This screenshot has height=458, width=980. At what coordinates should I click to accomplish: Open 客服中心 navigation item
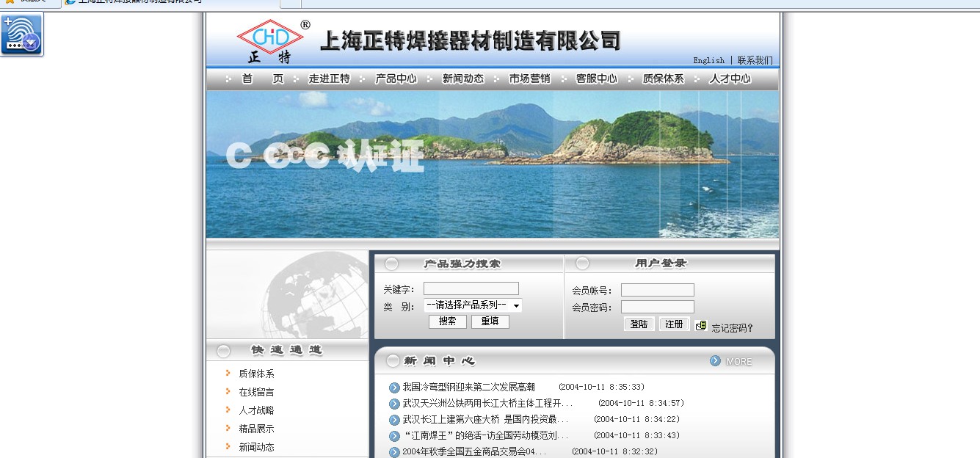(x=597, y=79)
